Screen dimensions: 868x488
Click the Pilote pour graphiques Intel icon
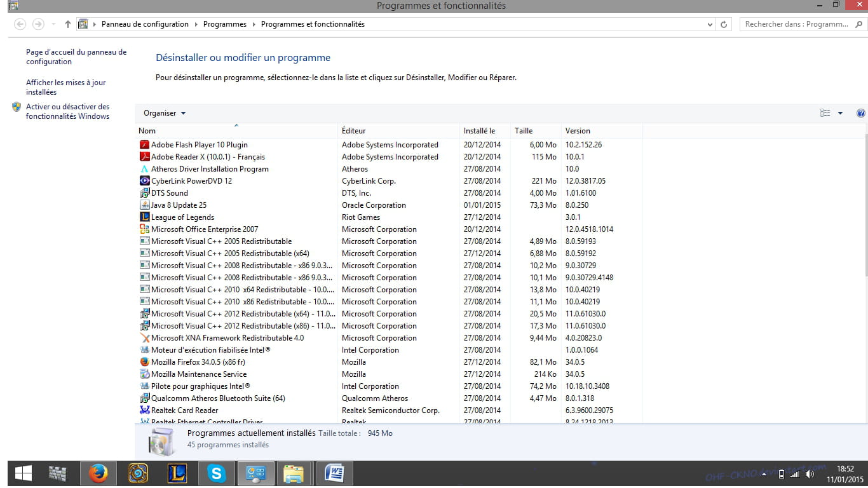144,386
